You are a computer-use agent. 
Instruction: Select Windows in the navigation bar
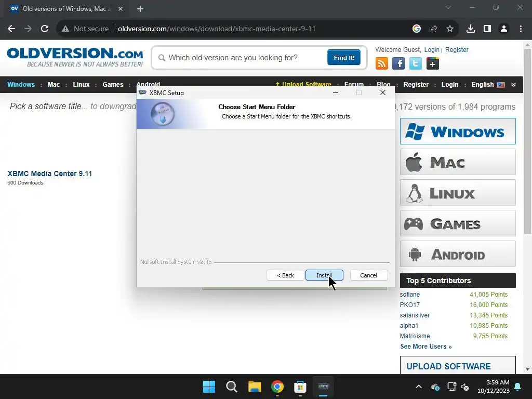21,85
